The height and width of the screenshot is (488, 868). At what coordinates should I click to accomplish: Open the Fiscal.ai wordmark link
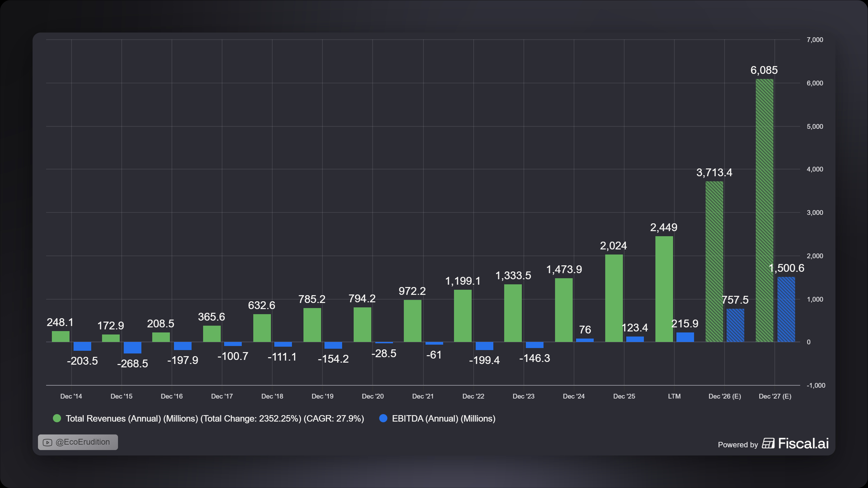click(803, 443)
